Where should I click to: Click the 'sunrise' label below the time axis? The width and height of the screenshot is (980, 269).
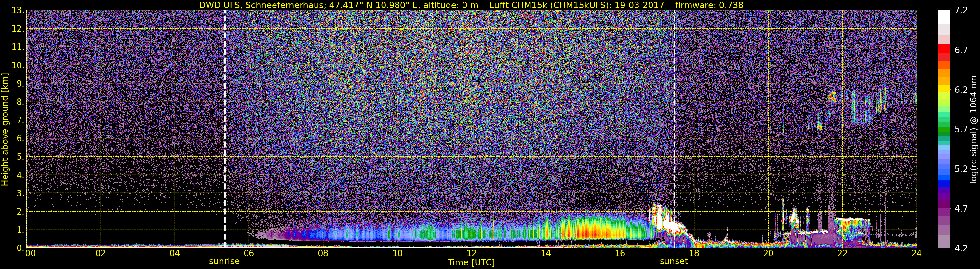[224, 262]
